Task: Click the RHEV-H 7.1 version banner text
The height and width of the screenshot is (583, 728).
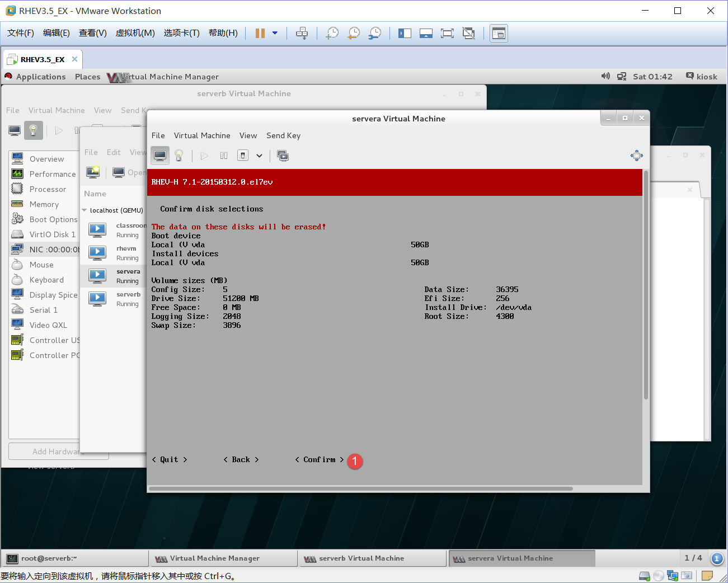Action: (212, 182)
